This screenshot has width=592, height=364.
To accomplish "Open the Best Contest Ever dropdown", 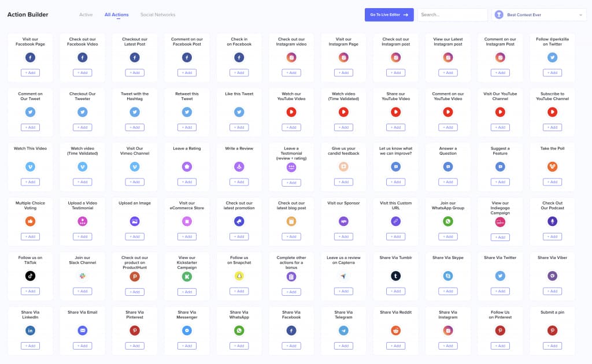I will click(539, 14).
